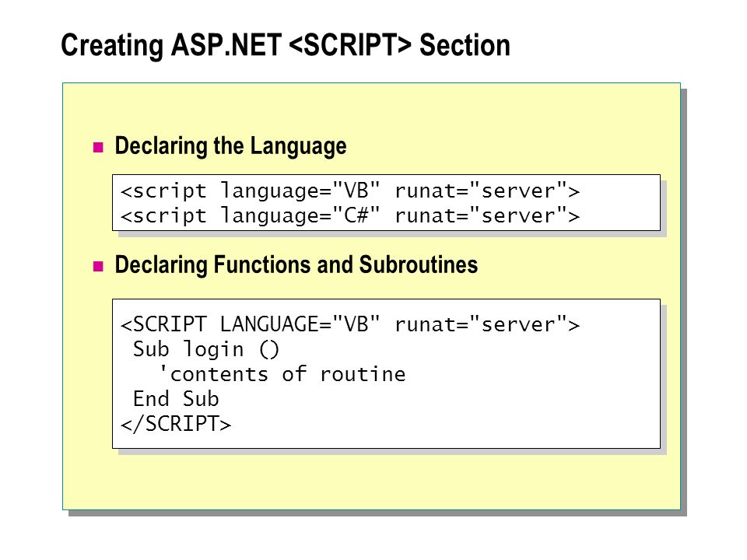
Task: Click the word Subroutines in second heading
Action: pos(419,264)
